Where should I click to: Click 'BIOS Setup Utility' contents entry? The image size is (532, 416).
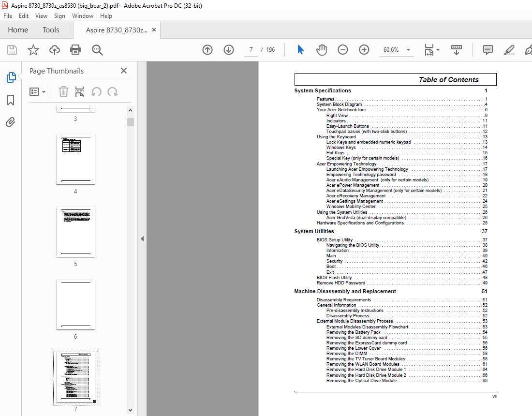(335, 240)
